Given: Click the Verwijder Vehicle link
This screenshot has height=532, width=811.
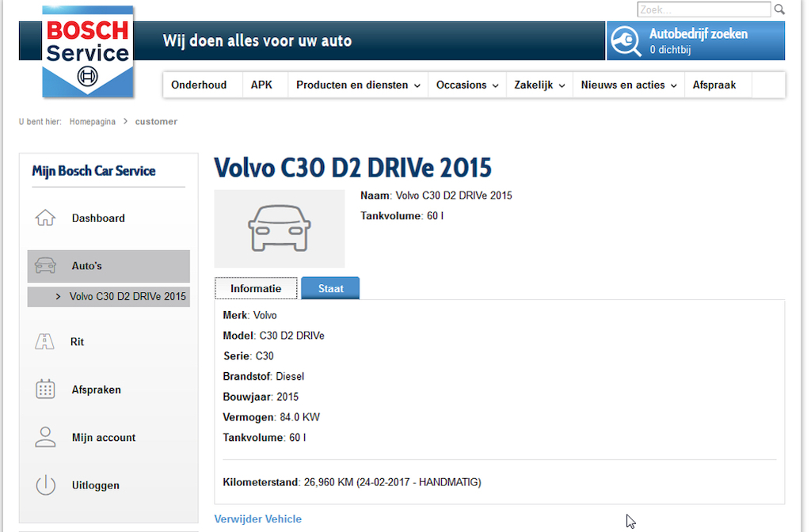Looking at the screenshot, I should pyautogui.click(x=257, y=519).
